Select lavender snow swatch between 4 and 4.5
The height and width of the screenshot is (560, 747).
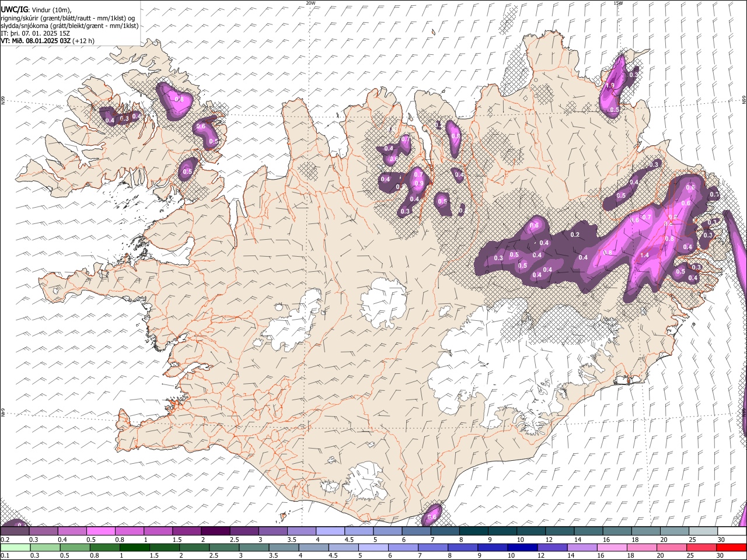[x=330, y=531]
